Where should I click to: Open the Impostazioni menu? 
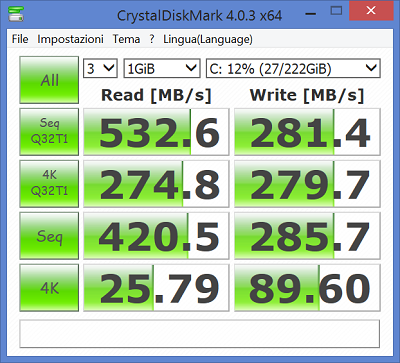(70, 39)
